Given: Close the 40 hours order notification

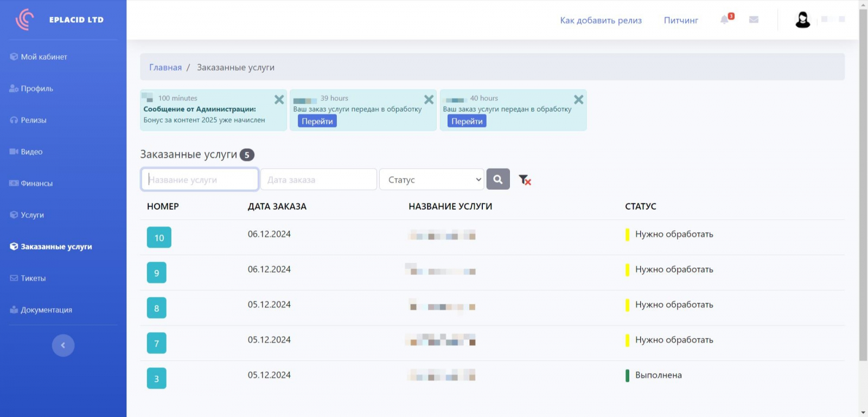Looking at the screenshot, I should (578, 100).
